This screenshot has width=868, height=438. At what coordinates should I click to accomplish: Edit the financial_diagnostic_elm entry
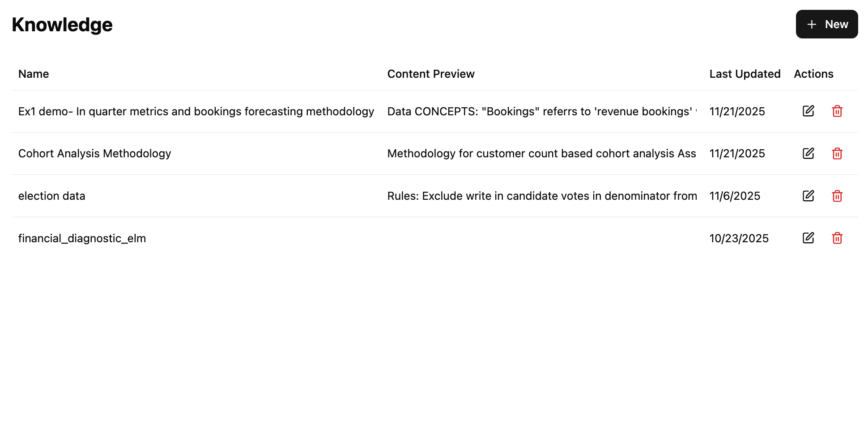tap(808, 238)
